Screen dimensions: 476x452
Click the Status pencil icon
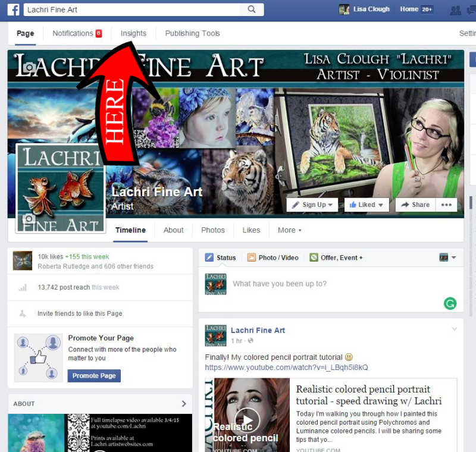209,258
